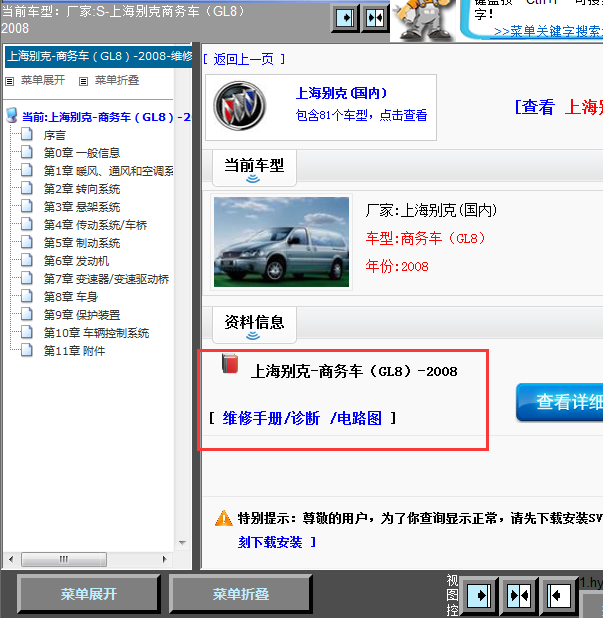This screenshot has height=618, width=603.
Task: Click the tree panel's horizontal scrollbar thumb
Action: point(64,559)
